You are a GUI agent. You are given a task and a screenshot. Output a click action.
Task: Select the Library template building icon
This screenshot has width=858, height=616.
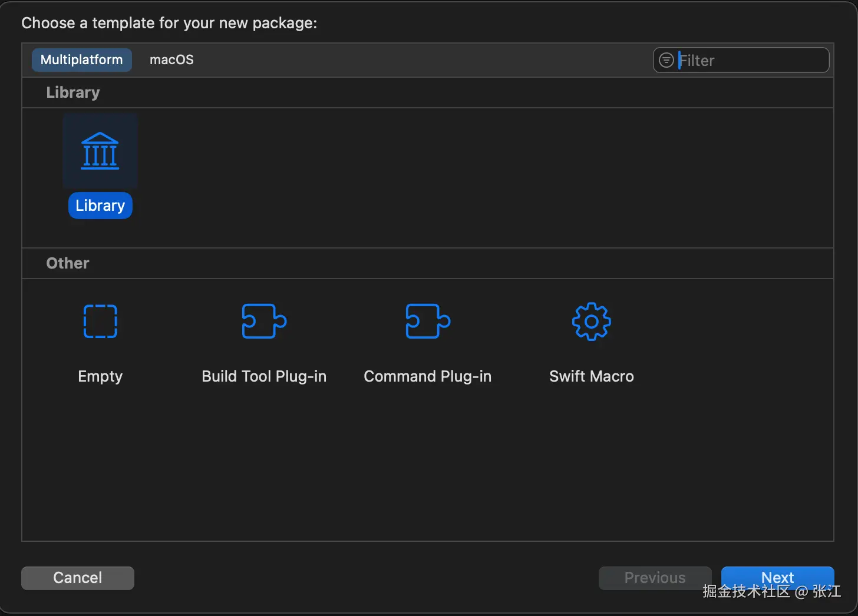click(x=100, y=151)
